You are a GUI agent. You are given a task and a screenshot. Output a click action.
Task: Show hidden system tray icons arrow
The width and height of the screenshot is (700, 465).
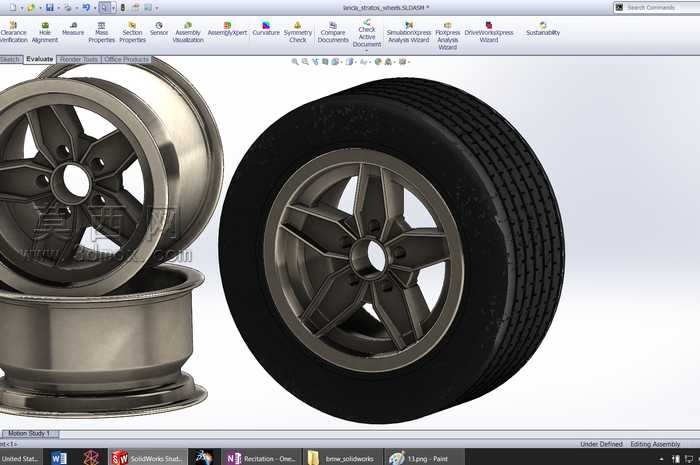[x=661, y=459]
